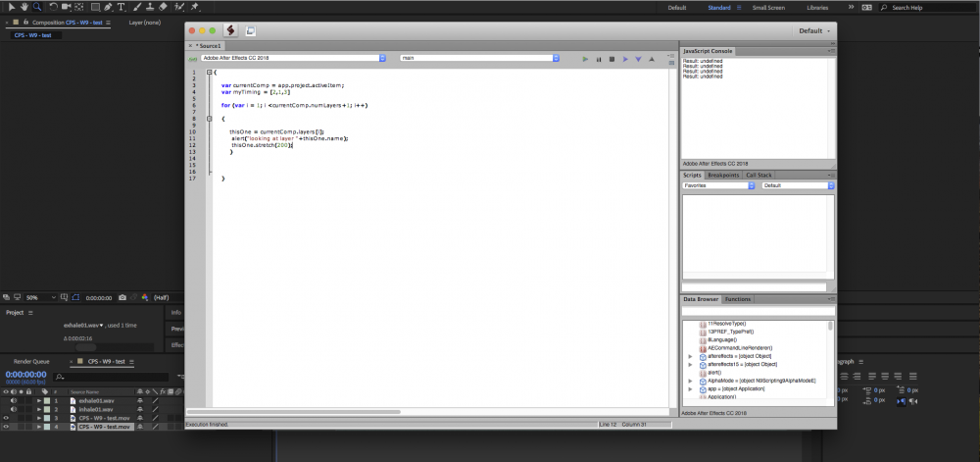This screenshot has width=980, height=462.
Task: Select the Roto Brush tool
Action: [179, 7]
